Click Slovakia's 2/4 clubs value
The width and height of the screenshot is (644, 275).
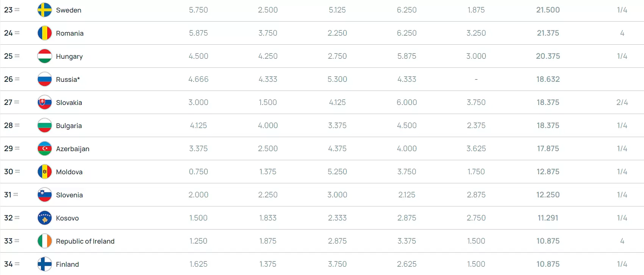pyautogui.click(x=622, y=102)
